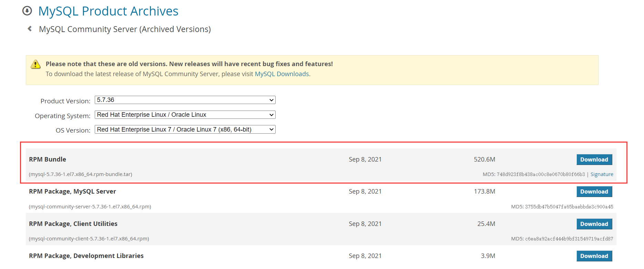Follow the MySQL Downloads link
Screen dimensions: 644x269
[282, 74]
